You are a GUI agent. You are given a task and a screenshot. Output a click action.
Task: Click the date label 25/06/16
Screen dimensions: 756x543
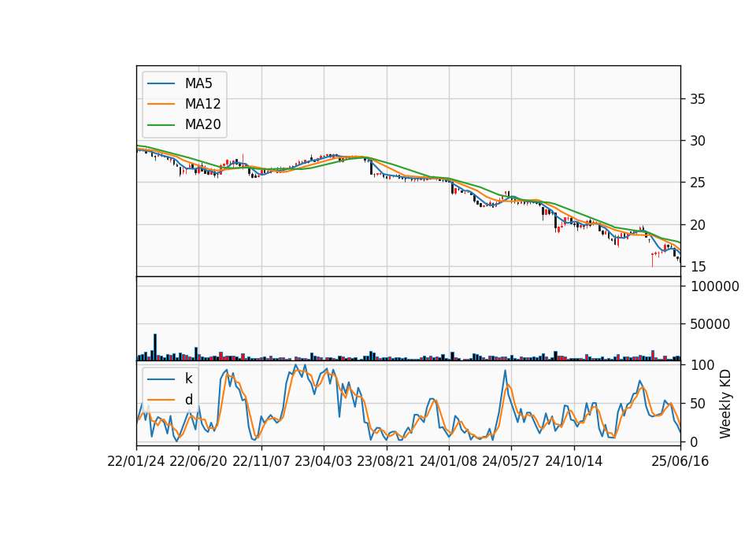coord(680,461)
